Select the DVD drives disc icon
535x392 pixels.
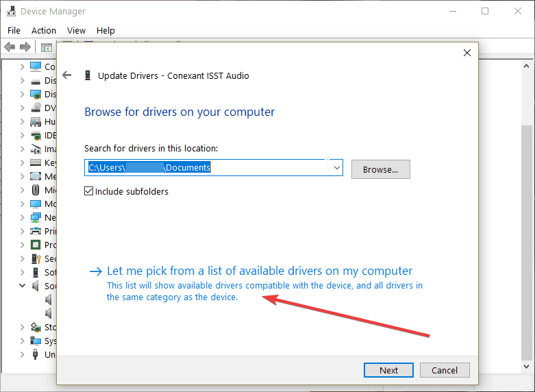click(x=36, y=108)
